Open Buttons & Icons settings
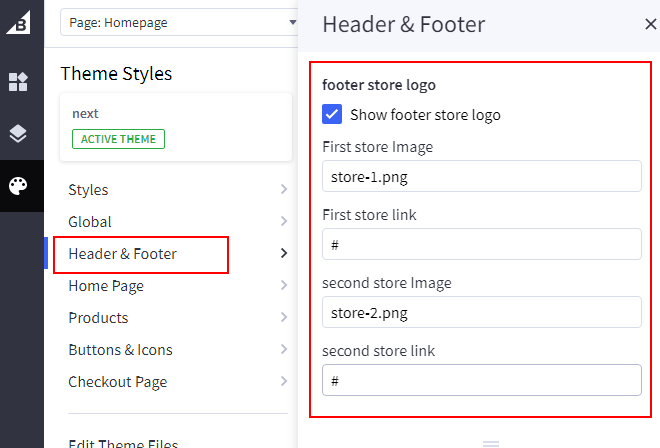This screenshot has height=448, width=660. coord(120,350)
